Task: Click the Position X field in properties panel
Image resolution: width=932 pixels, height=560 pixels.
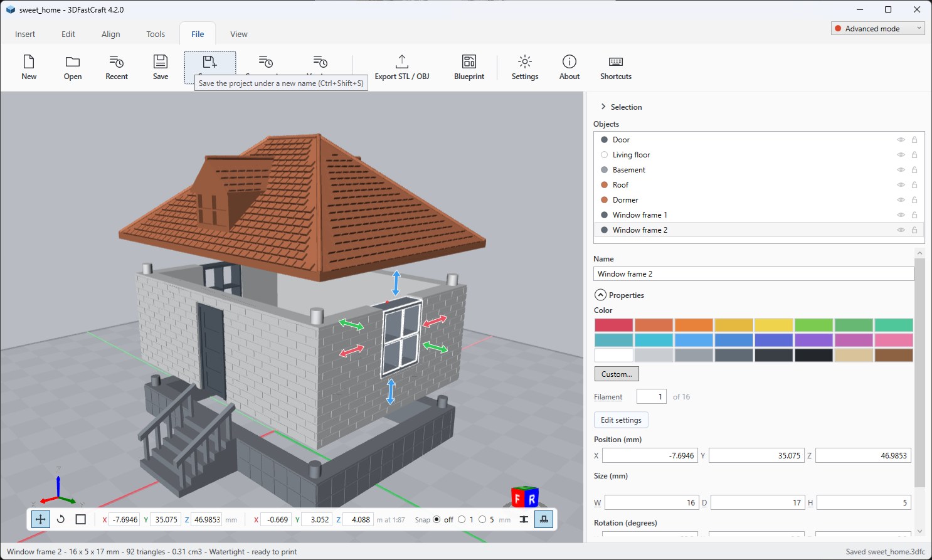Action: (650, 456)
